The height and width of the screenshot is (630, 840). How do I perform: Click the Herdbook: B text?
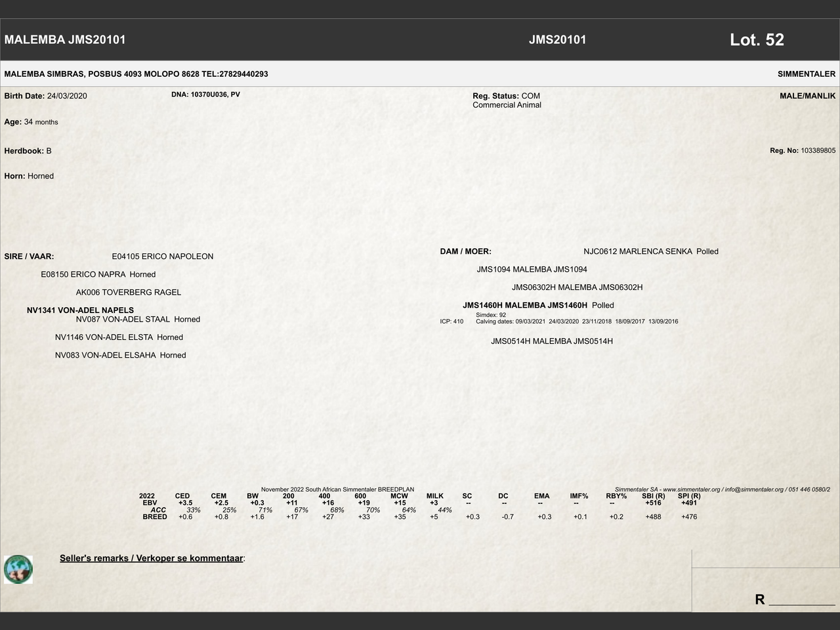pyautogui.click(x=28, y=151)
